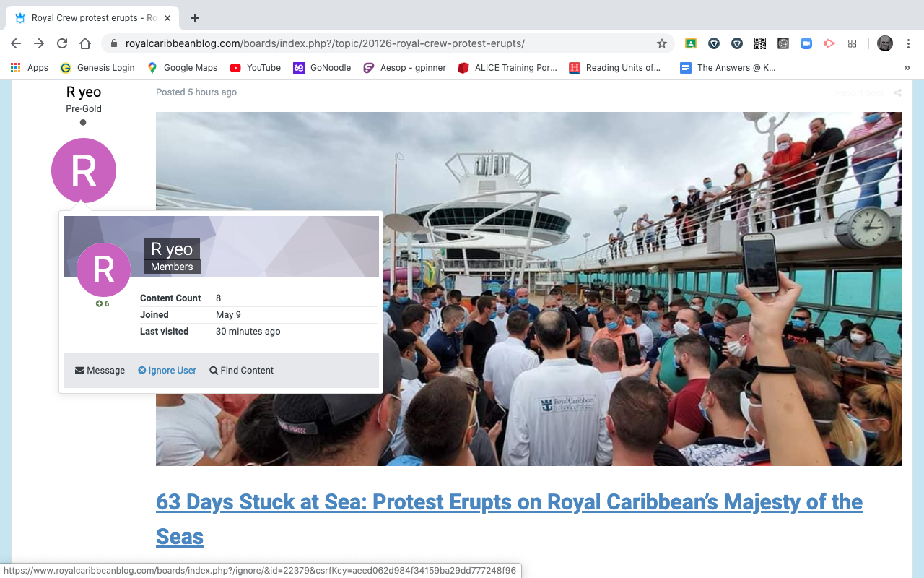Open the GoNoodle bookmark
Viewport: 924px width, 578px height.
click(x=322, y=68)
